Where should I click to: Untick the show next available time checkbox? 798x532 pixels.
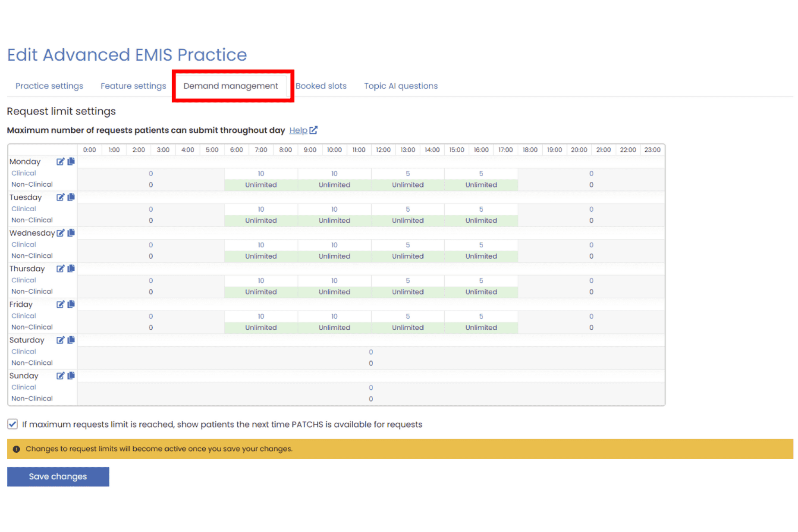click(13, 424)
